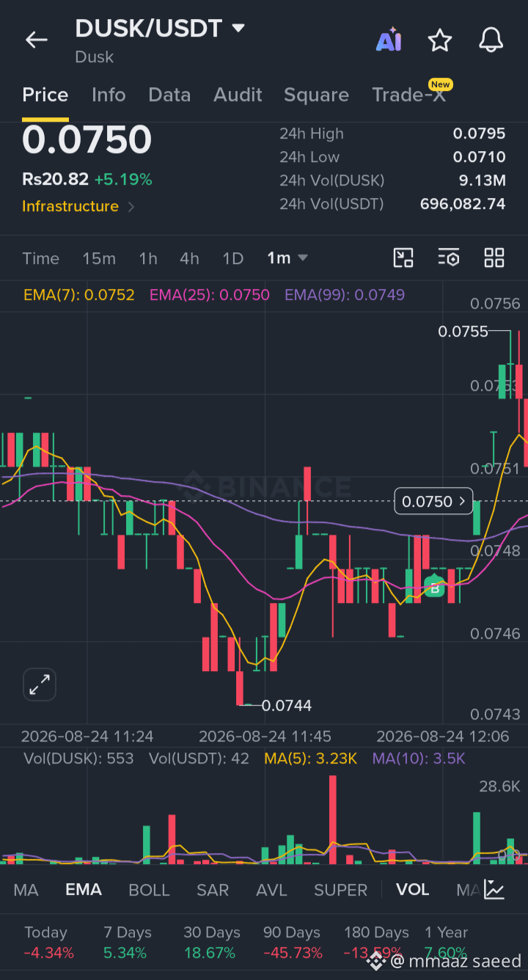Click the Rs20.82 converted price
528x980 pixels.
(x=55, y=179)
